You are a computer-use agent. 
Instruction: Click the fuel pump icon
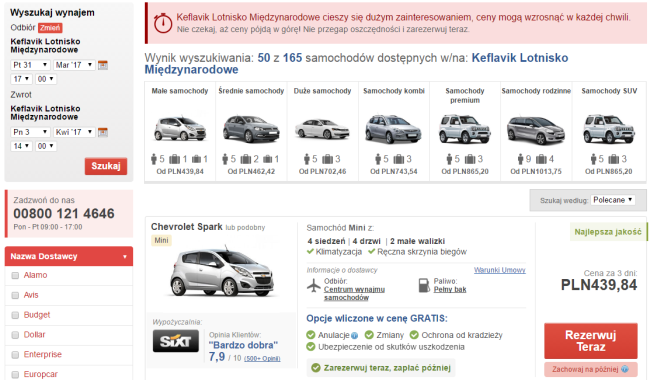424,285
